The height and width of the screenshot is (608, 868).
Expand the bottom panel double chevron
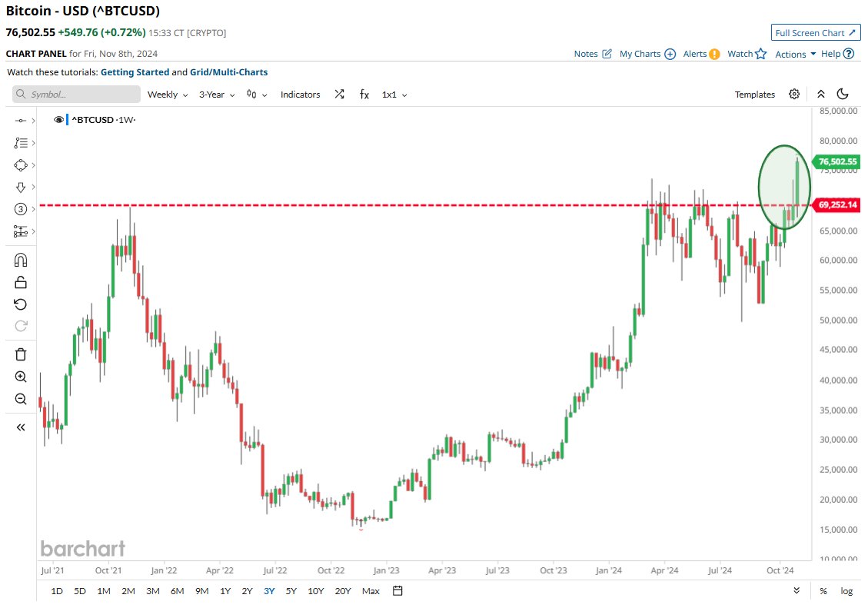pyautogui.click(x=796, y=590)
